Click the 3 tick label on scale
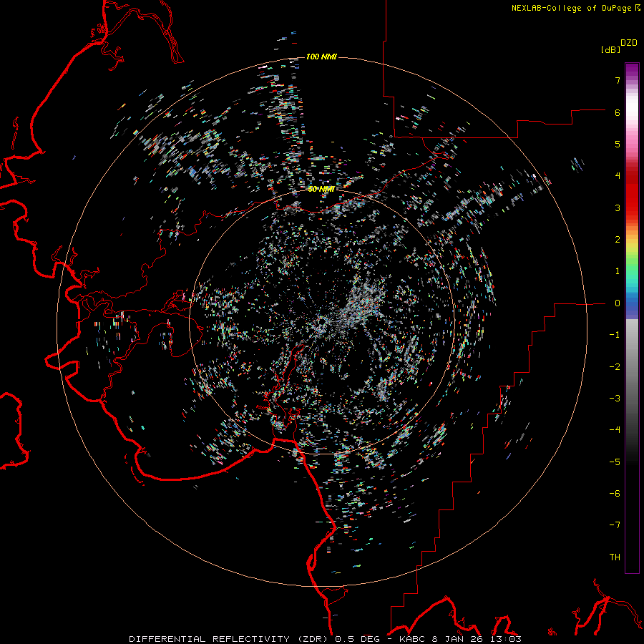644x644 pixels. (x=618, y=208)
